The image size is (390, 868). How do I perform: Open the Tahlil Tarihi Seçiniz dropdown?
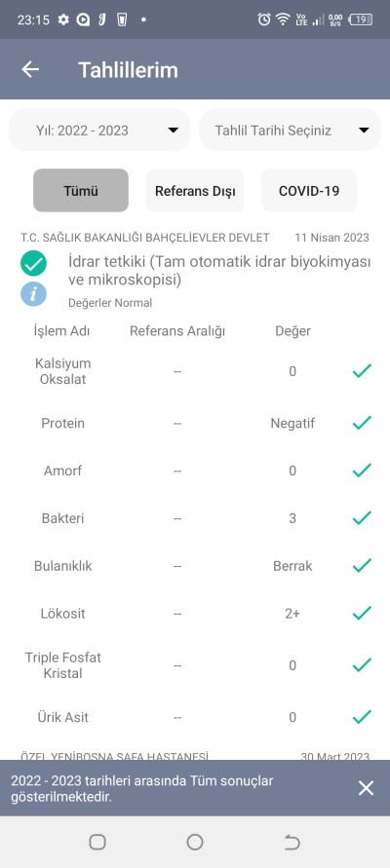(x=291, y=131)
